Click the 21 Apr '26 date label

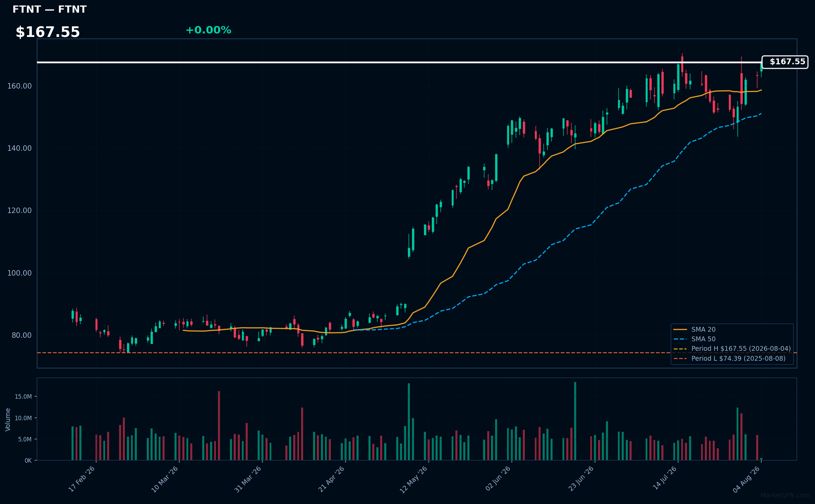[331, 479]
